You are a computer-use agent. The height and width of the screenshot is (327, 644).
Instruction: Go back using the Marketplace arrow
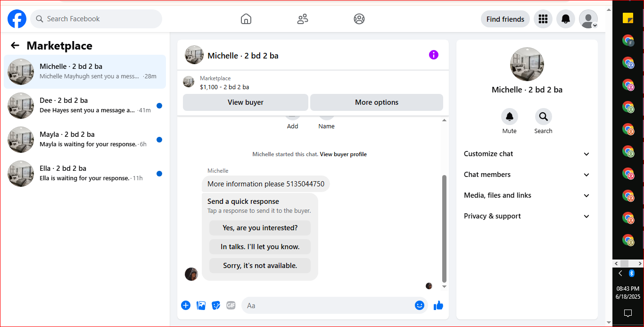pyautogui.click(x=15, y=45)
